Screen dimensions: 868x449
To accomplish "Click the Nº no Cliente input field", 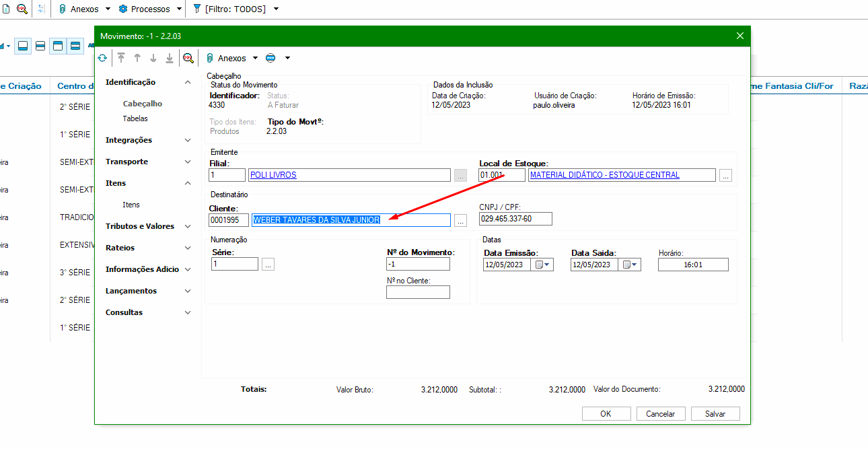I will tap(418, 292).
